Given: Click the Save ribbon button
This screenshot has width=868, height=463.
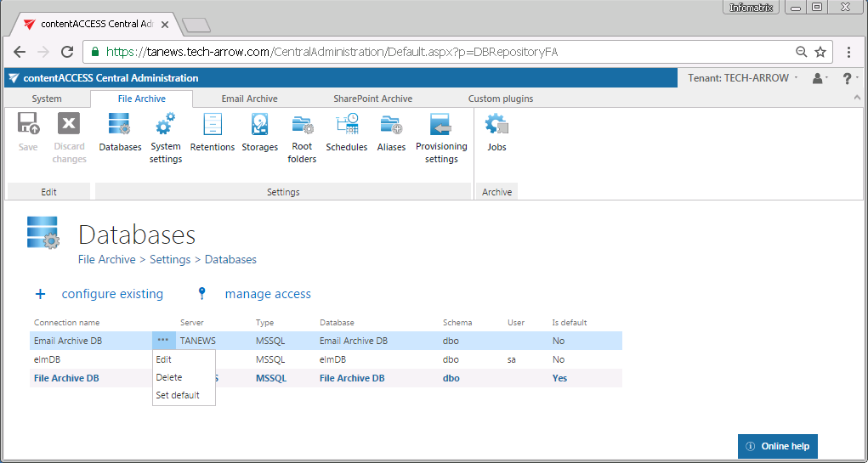Looking at the screenshot, I should 28,133.
